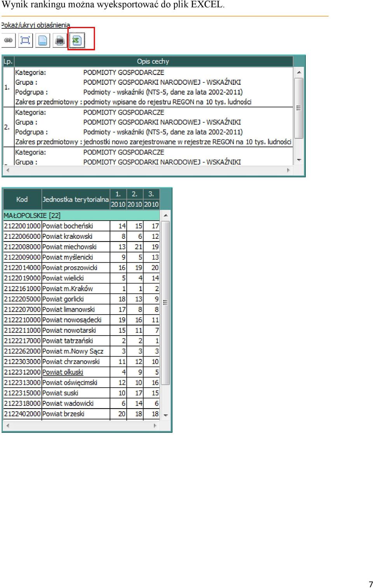Select row 'Powiat limanowski'
Image resolution: width=373 pixels, height=588 pixels.
point(82,310)
